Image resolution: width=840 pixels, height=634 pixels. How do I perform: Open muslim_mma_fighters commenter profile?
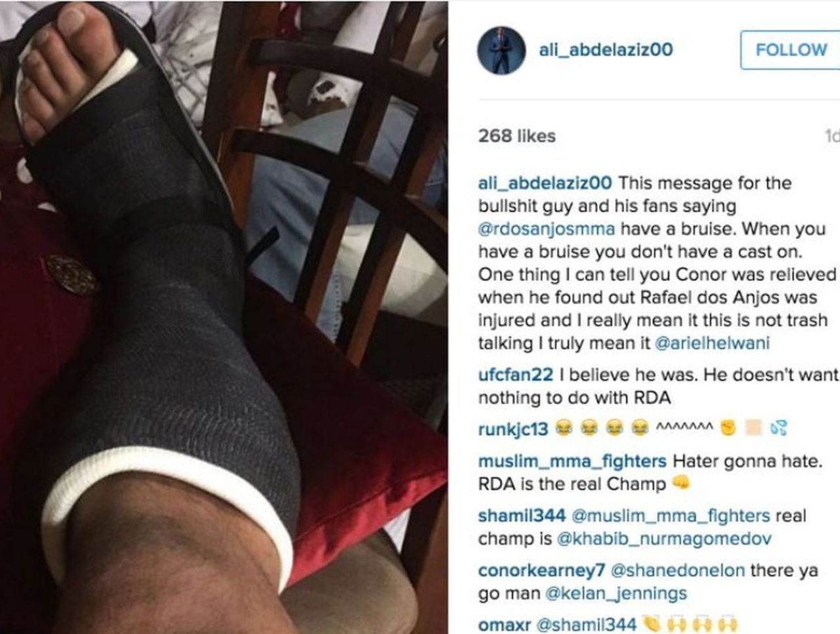tap(572, 461)
